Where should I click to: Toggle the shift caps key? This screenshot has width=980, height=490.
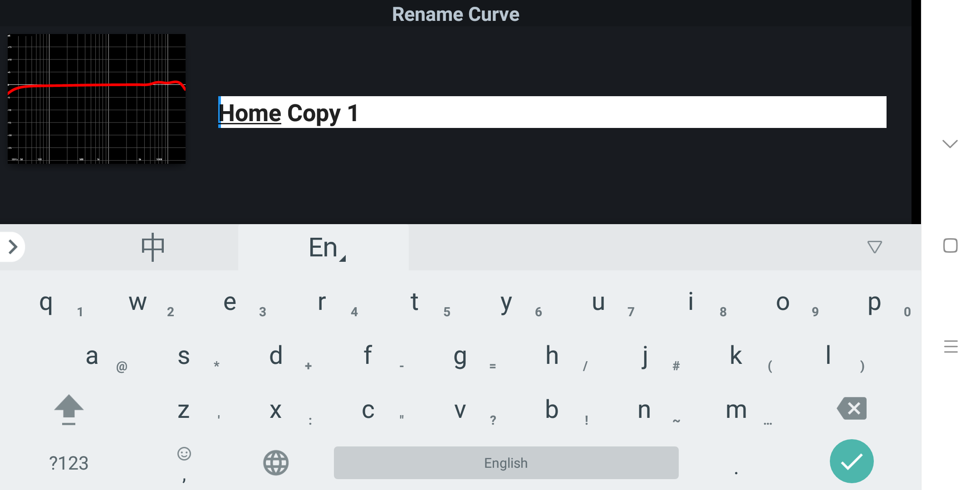[69, 409]
